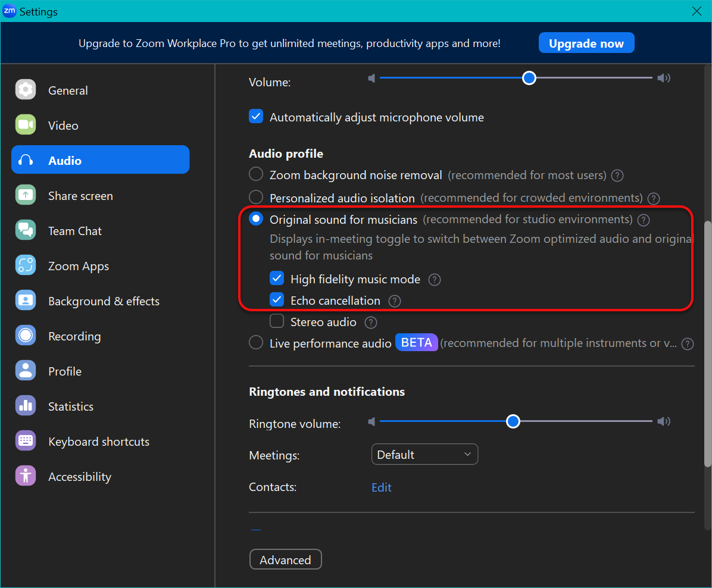The image size is (712, 588).
Task: Open Video settings via camera icon
Action: tap(26, 125)
